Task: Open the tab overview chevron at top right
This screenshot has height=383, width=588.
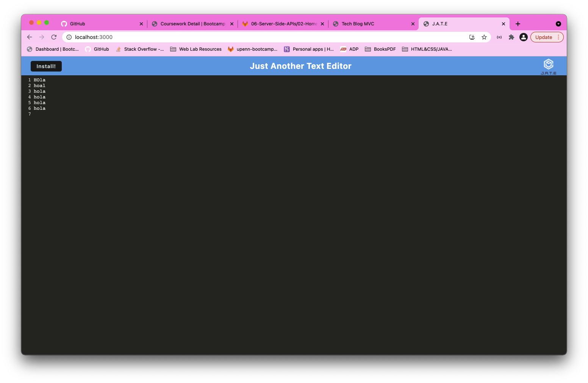Action: coord(558,24)
